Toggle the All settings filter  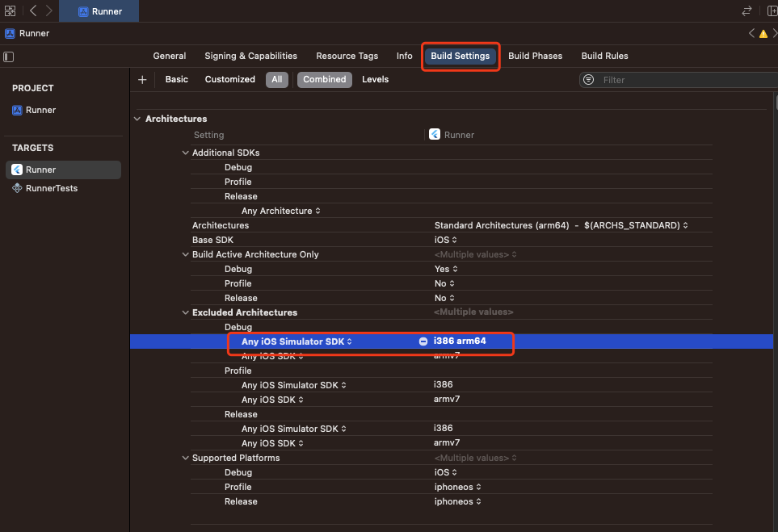[277, 79]
